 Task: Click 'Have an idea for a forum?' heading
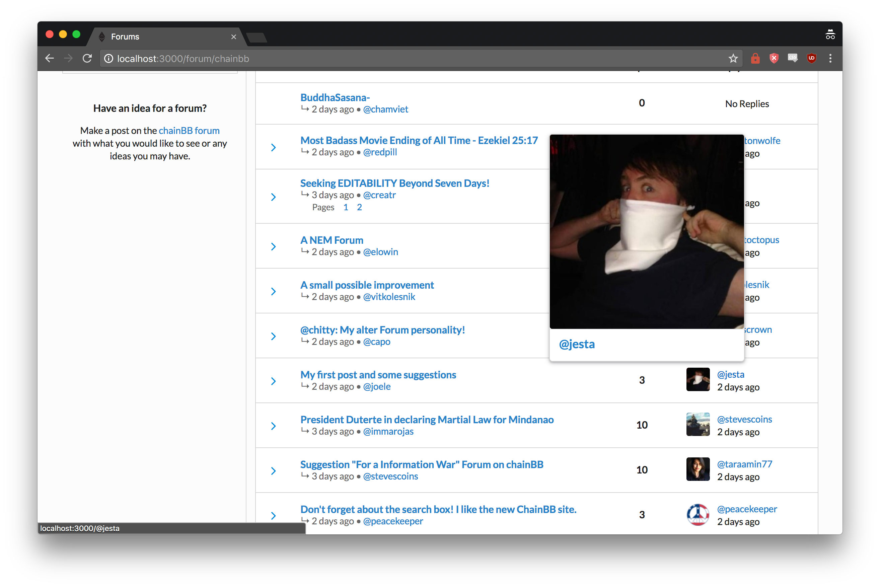click(x=150, y=108)
